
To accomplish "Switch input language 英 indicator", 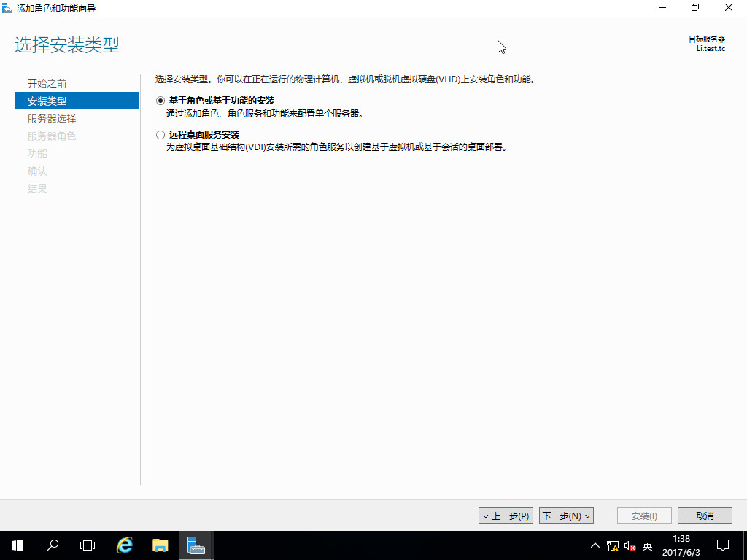I will [647, 545].
